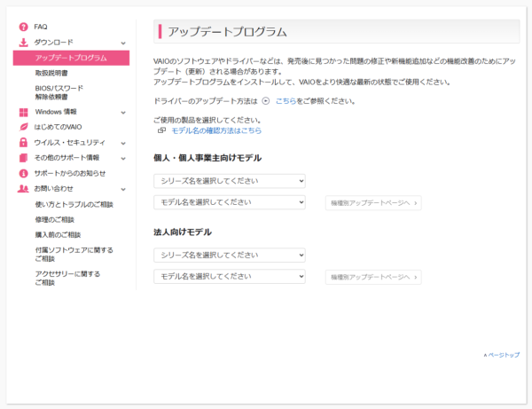Click the FAQ question mark icon
Screen dimensions: 532x409
pyautogui.click(x=23, y=27)
